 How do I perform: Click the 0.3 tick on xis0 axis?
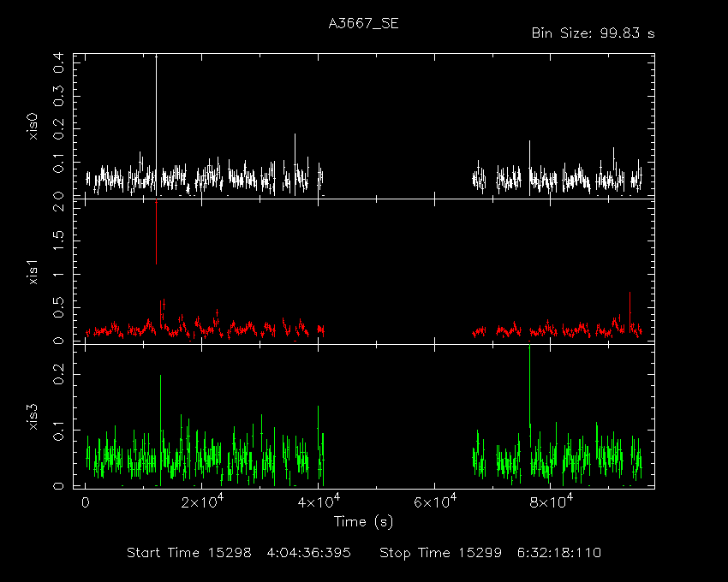click(x=59, y=96)
